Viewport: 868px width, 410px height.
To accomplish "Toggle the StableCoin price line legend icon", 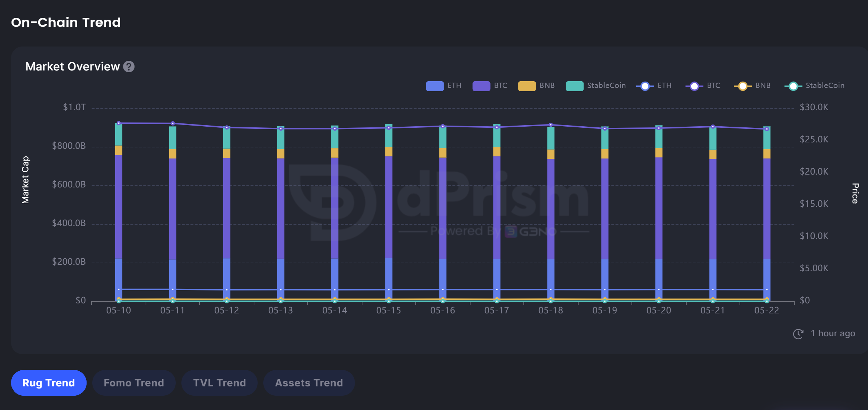I will pos(793,86).
